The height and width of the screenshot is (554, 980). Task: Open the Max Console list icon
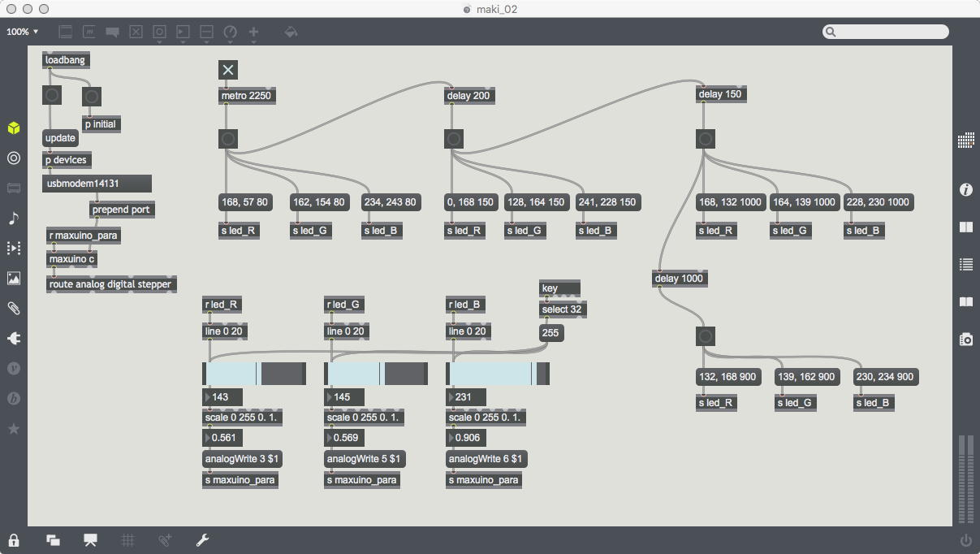coord(966,264)
